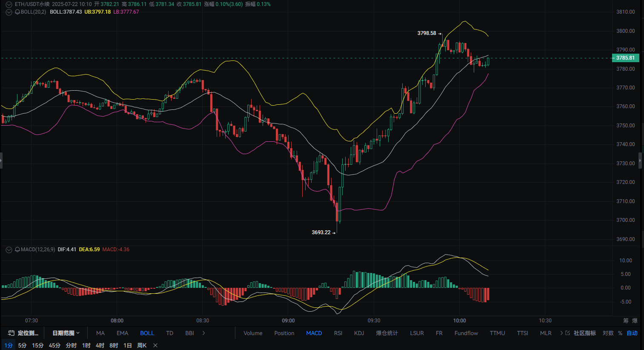Toggle the BOLL overlay indicator
This screenshot has height=350, width=644.
click(147, 333)
